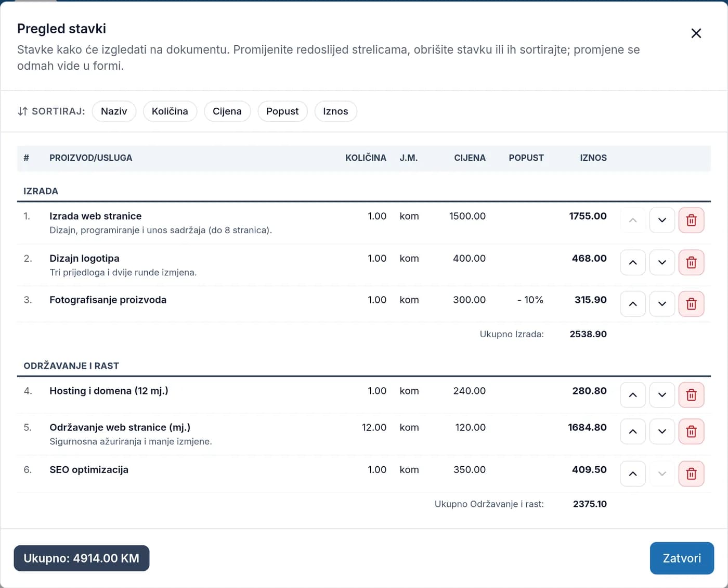Click the Fotografisanje proizvoda name
This screenshot has height=588, width=728.
coord(108,300)
